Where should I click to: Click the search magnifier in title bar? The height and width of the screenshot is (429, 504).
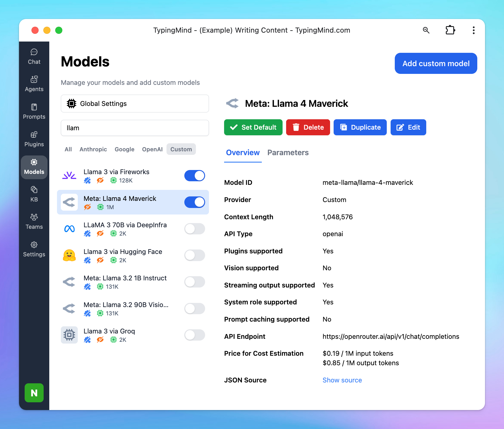point(426,30)
